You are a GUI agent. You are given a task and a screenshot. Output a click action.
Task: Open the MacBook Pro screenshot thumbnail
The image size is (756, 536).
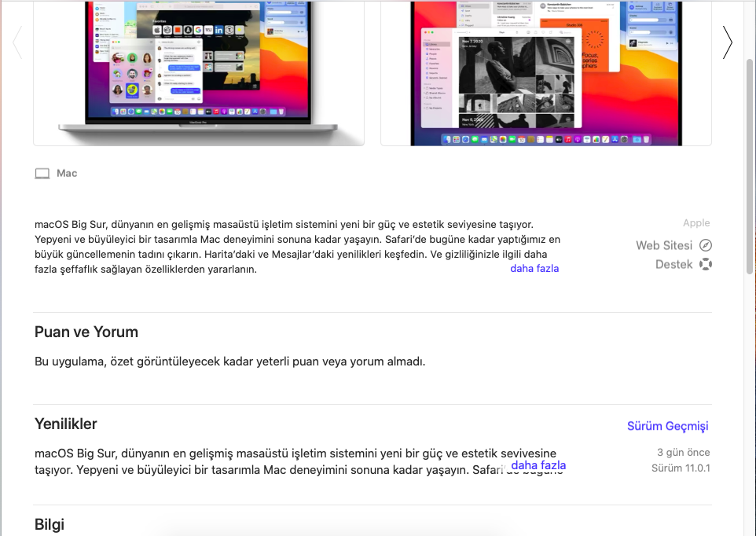[199, 73]
